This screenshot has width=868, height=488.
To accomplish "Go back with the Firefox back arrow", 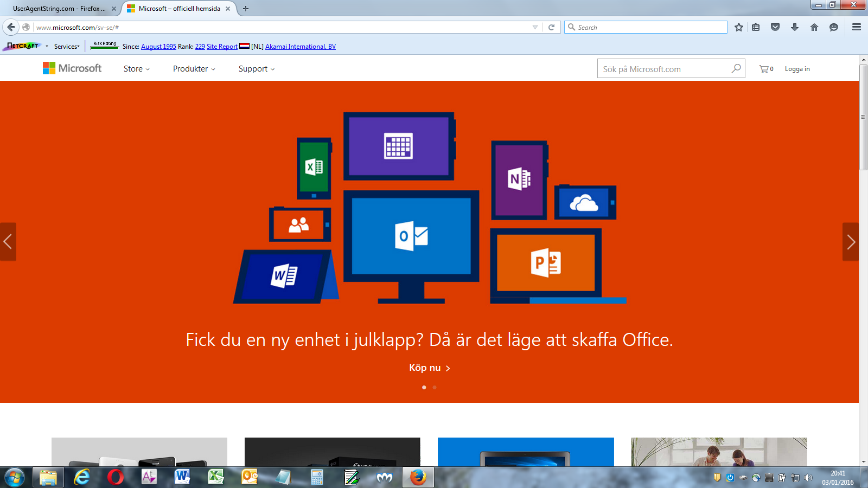I will 11,27.
